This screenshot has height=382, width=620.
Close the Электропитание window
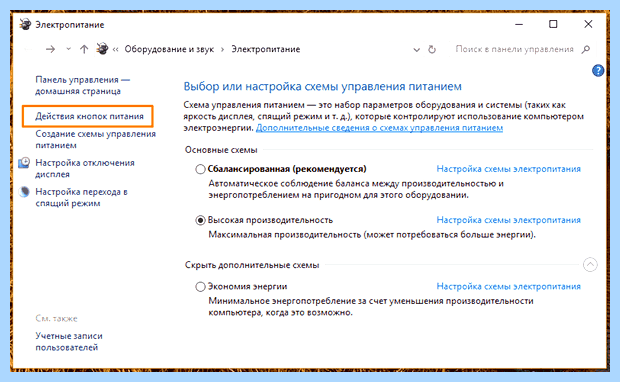click(588, 25)
